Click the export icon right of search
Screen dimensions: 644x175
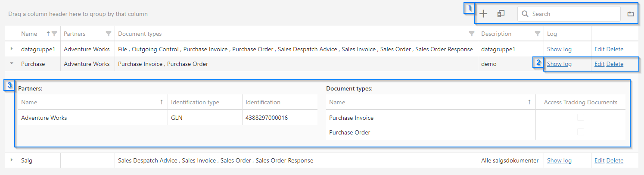pyautogui.click(x=631, y=14)
